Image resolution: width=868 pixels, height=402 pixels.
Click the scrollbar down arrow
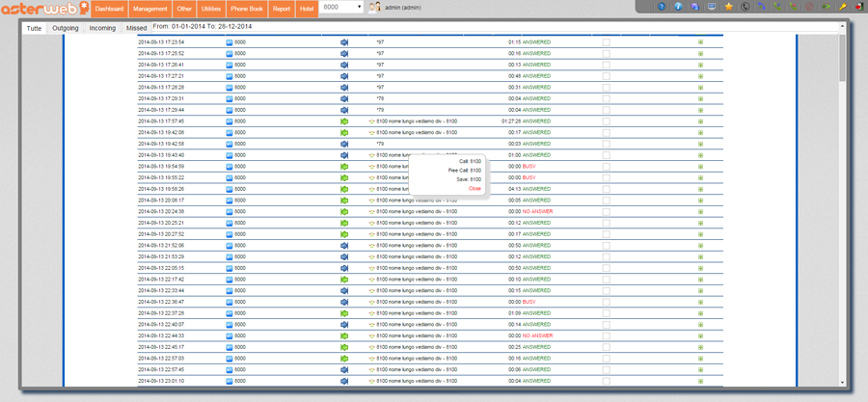843,382
